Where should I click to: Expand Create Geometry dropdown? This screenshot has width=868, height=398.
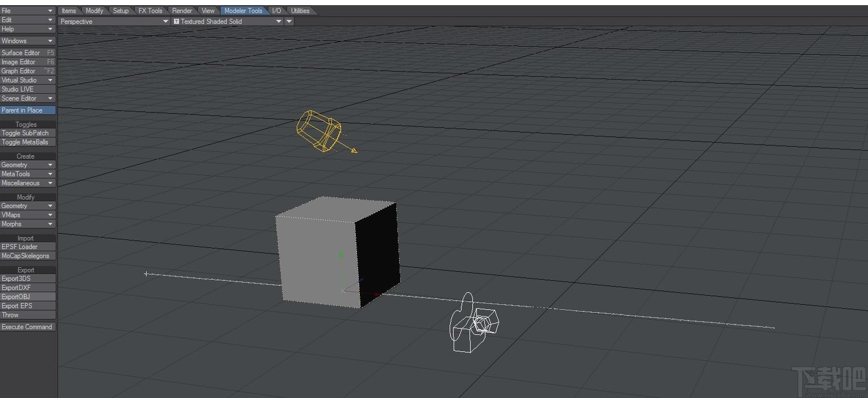coord(28,164)
